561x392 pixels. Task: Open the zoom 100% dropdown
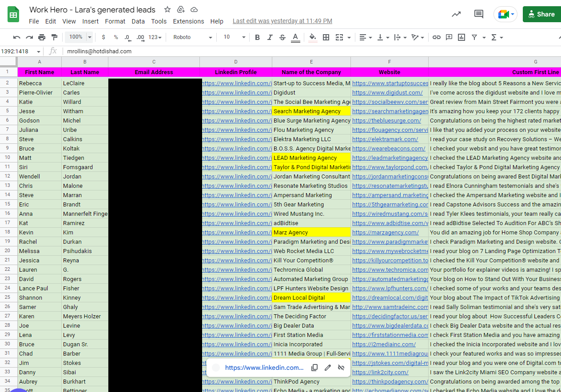79,37
